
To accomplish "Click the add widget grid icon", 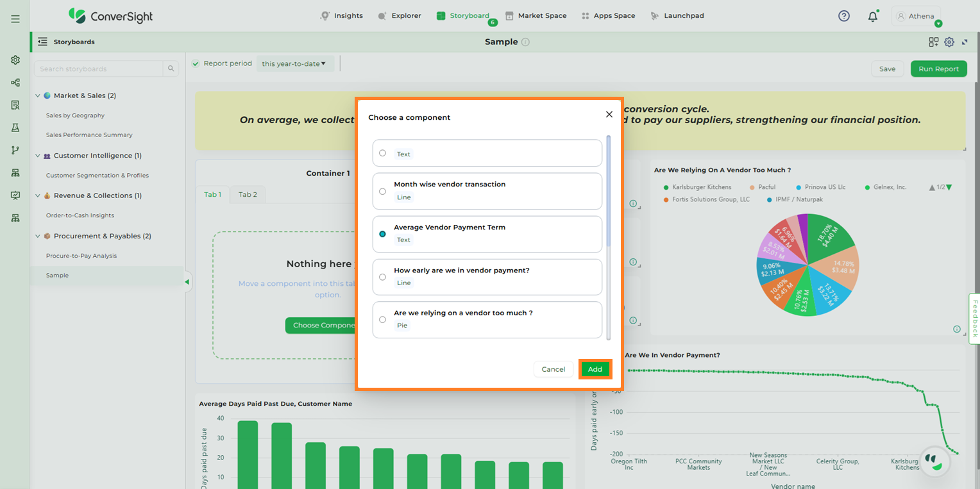I will [x=933, y=42].
